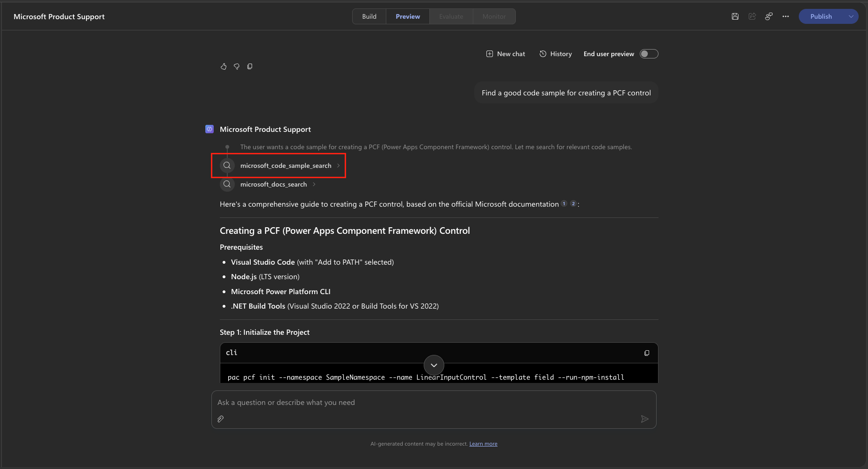Expand microsoft_docs_search tool call details
The height and width of the screenshot is (469, 868).
314,184
